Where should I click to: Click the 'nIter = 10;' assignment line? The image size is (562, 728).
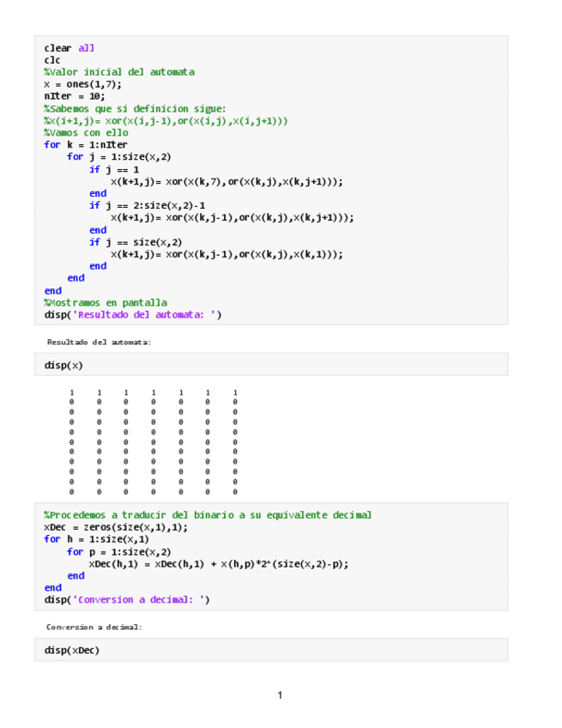75,96
